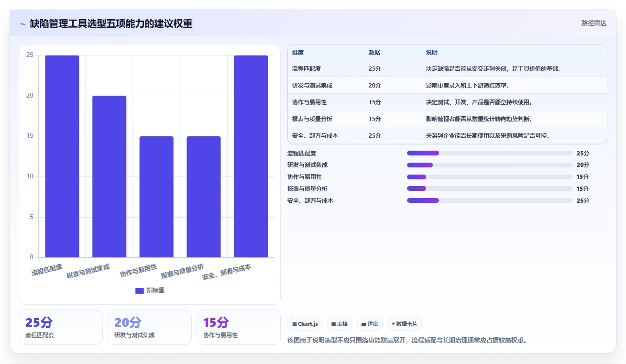
Task: Click the description starting 决定缺陷是否能从提交走到关闭
Action: coord(494,69)
